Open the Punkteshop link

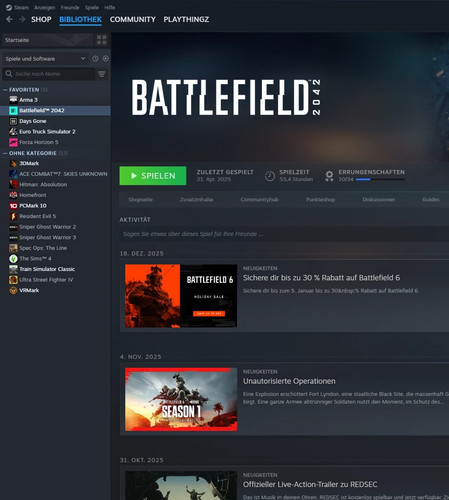[x=320, y=200]
